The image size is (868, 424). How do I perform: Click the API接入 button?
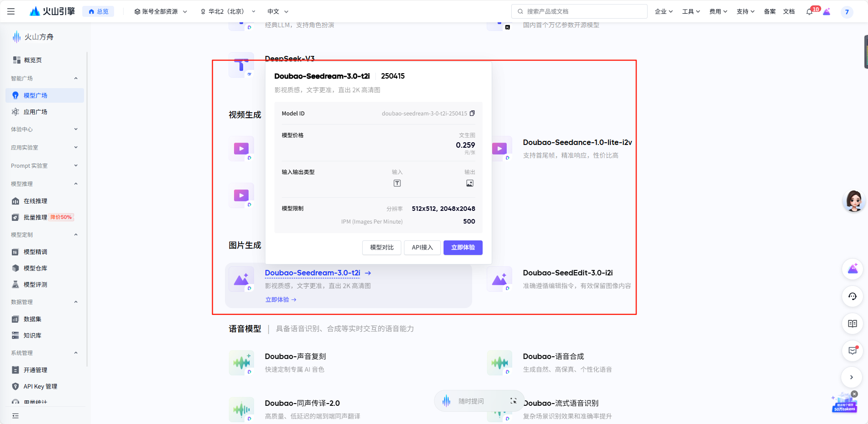(422, 248)
